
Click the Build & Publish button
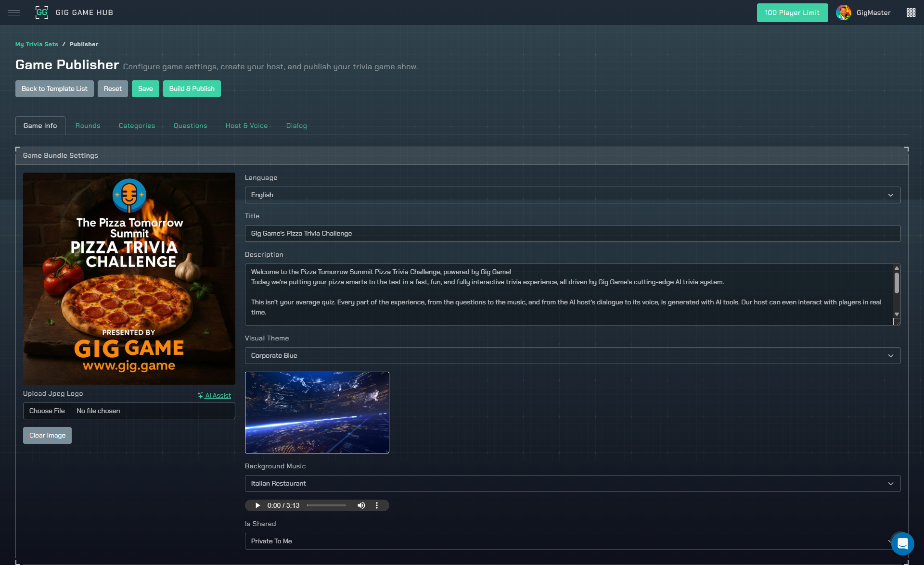[x=192, y=88]
